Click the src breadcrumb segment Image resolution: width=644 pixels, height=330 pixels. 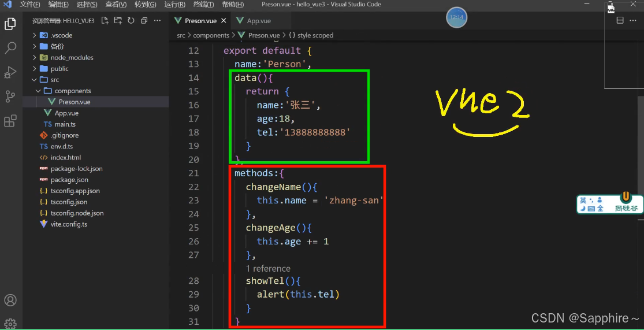[181, 35]
